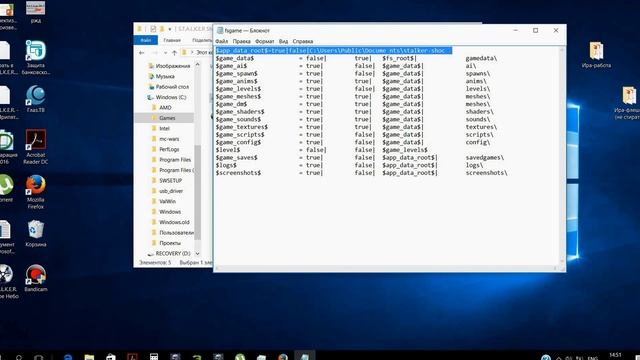Click the "$fs_root$|" value

pos(399,58)
